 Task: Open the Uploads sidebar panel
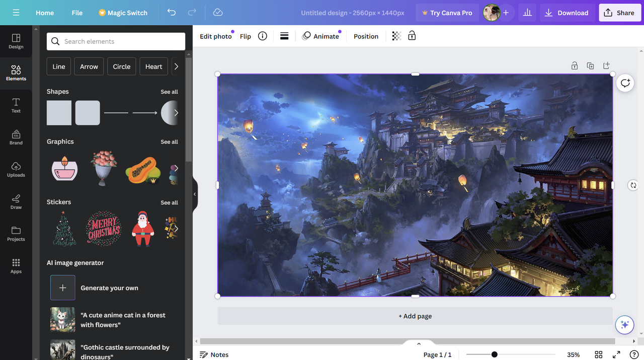click(x=16, y=169)
